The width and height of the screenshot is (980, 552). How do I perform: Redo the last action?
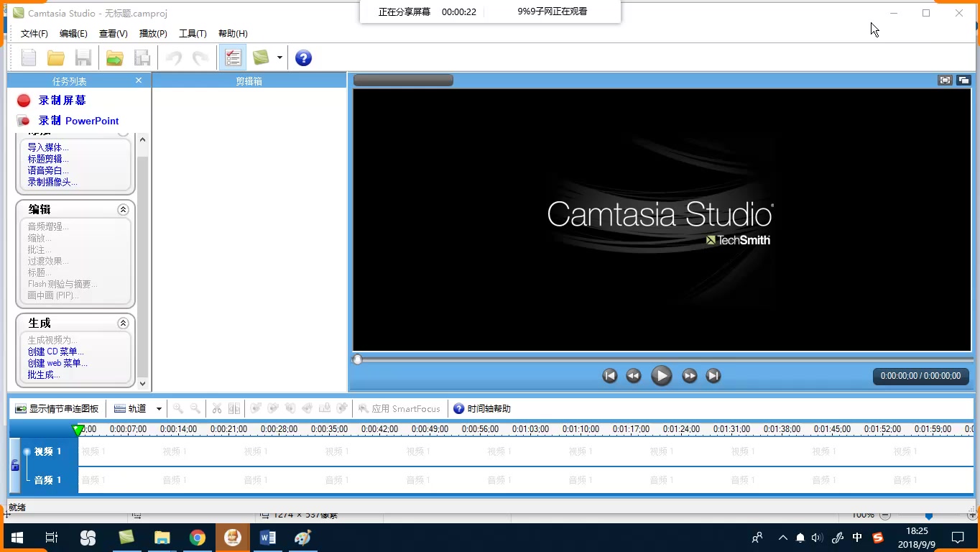pos(200,58)
